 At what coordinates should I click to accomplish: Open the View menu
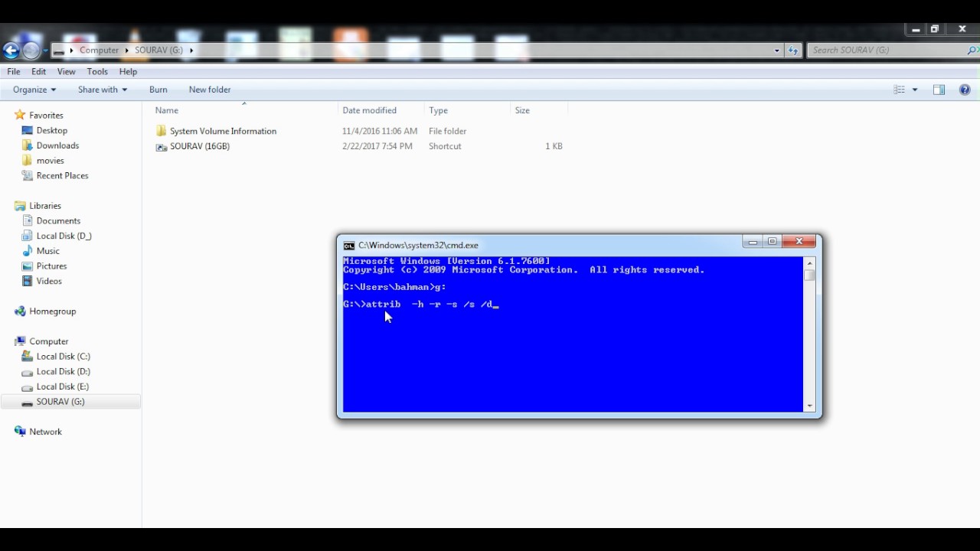click(67, 71)
